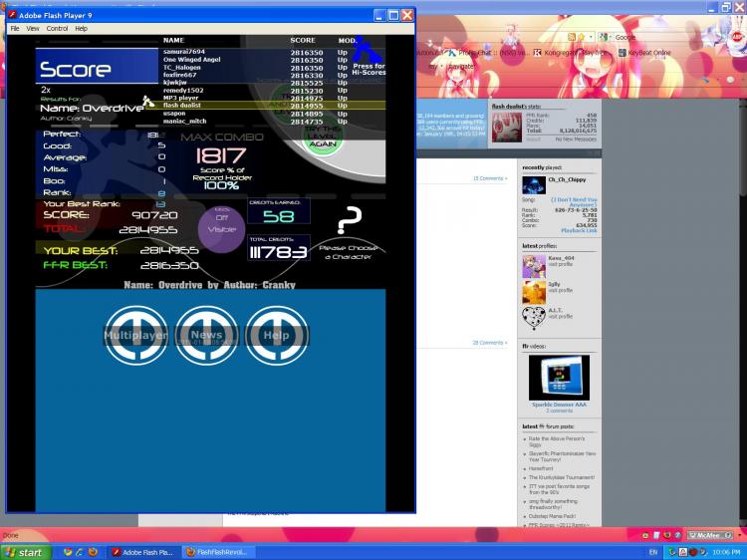Viewport: 747px width, 560px height.
Task: Select the samurai7694 high score row
Action: (x=255, y=52)
